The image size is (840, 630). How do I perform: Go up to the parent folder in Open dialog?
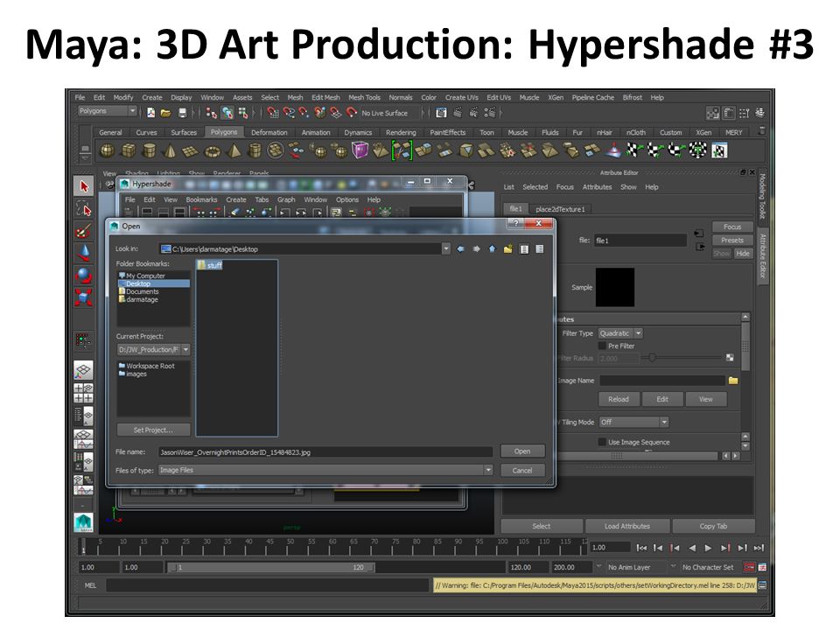pos(492,248)
